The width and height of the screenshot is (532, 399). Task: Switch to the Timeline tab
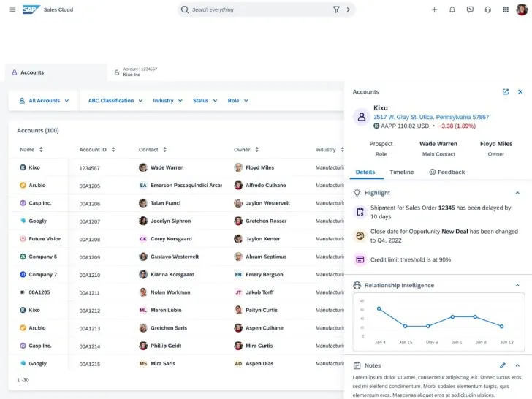[x=401, y=172]
